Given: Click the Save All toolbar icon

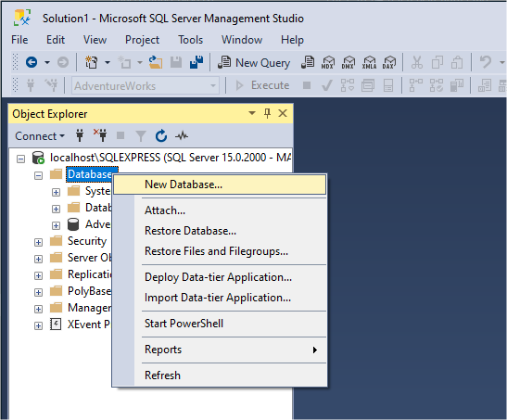Looking at the screenshot, I should tap(196, 62).
